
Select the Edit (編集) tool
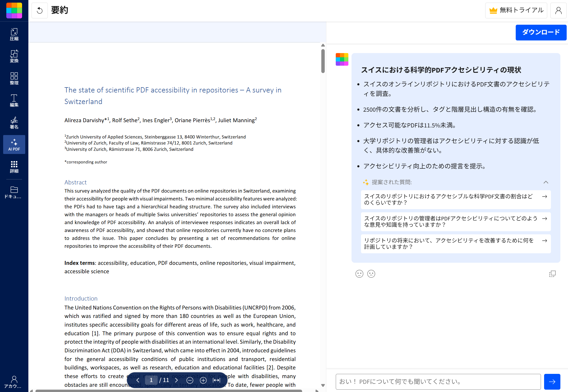pyautogui.click(x=14, y=100)
